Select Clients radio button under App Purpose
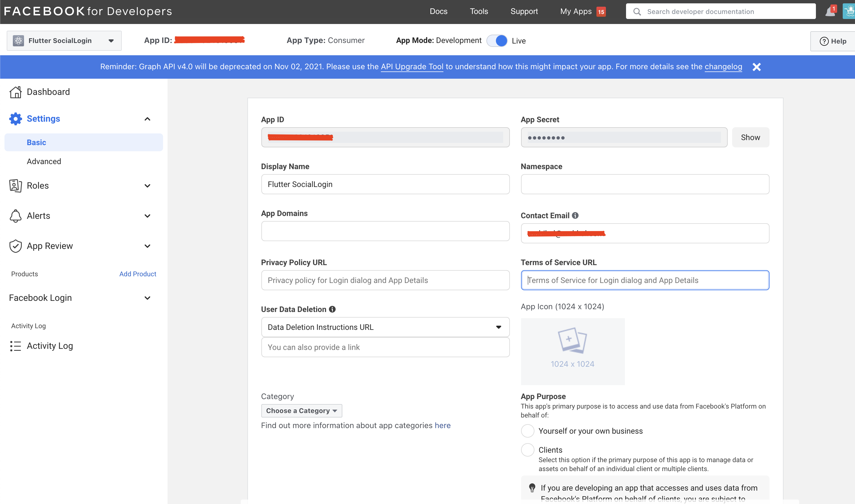The height and width of the screenshot is (504, 855). click(528, 450)
